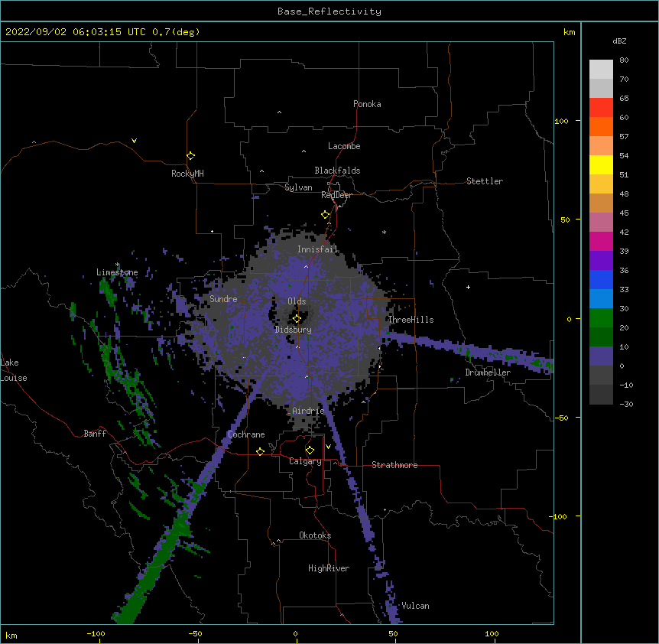The width and height of the screenshot is (659, 644).
Task: Click the -50 tick on the right axis
Action: tap(561, 418)
